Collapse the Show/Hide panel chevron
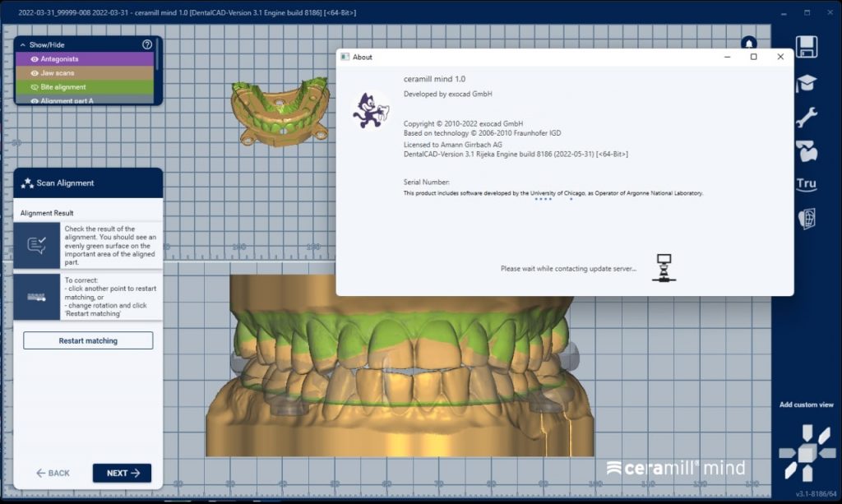The image size is (842, 504). click(x=22, y=44)
